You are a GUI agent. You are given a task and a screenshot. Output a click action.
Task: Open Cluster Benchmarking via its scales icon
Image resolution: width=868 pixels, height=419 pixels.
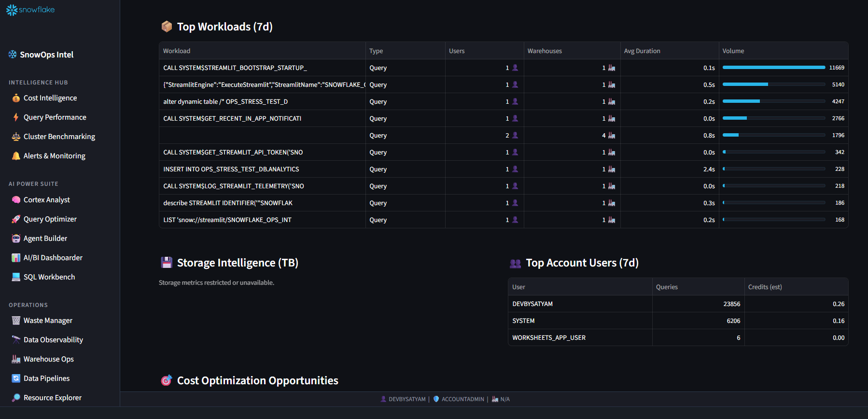[16, 137]
